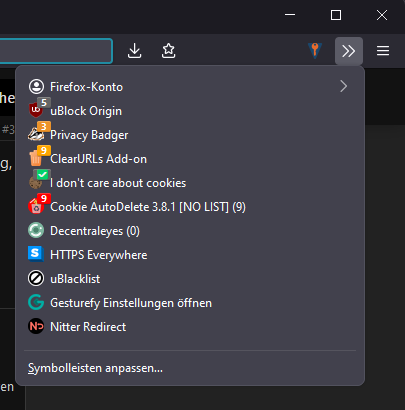Click the Firefox-Konto account avatar icon

[36, 87]
